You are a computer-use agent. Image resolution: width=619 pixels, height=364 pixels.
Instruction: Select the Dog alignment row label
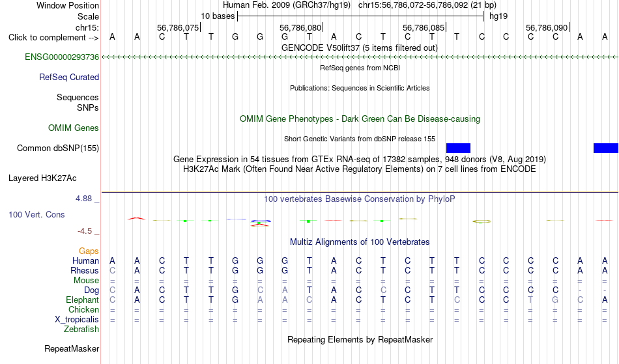point(91,290)
